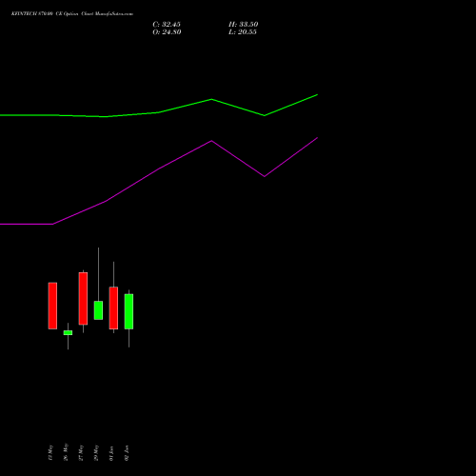Click the close value C: 32.45

pyautogui.click(x=167, y=25)
